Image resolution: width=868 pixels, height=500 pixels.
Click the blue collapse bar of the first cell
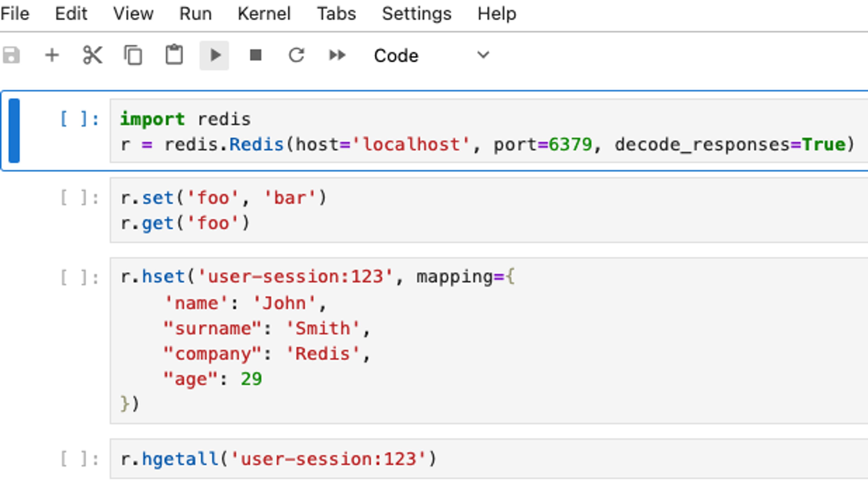click(14, 130)
